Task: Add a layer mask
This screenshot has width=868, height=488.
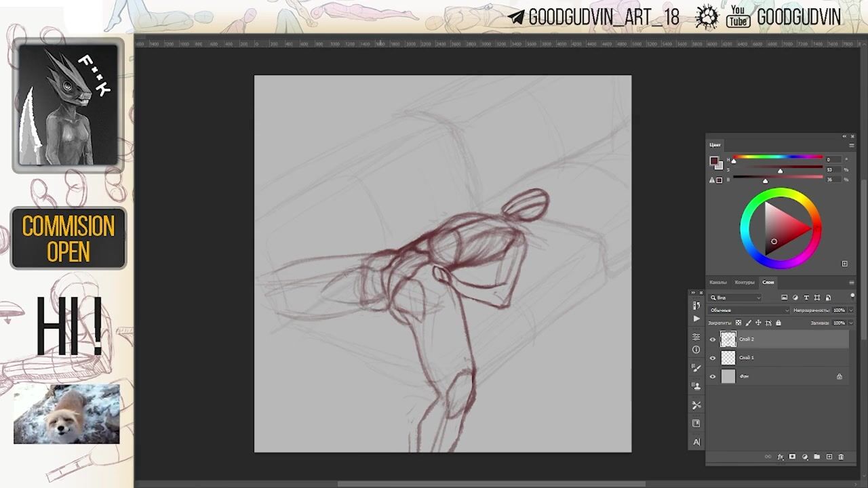Action: click(792, 457)
